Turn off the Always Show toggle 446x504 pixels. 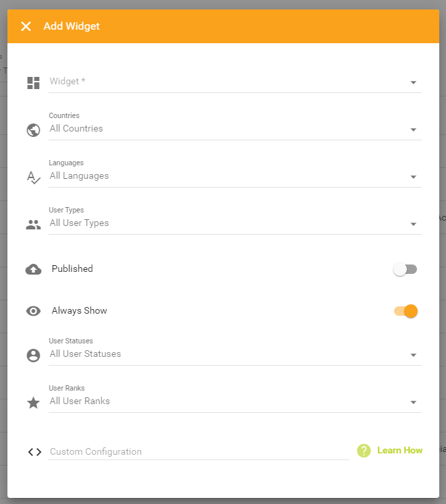pyautogui.click(x=406, y=311)
